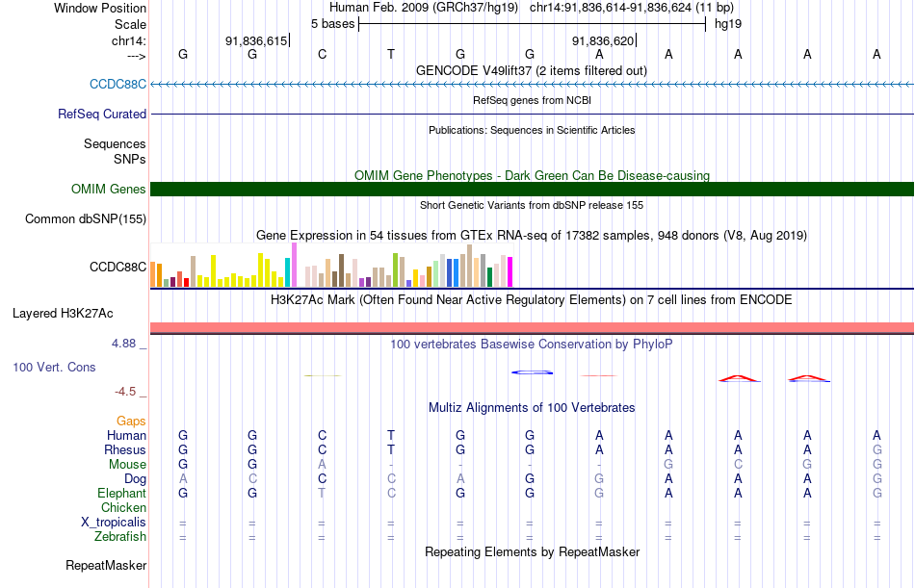Select the Elephant alignment row label

(122, 493)
